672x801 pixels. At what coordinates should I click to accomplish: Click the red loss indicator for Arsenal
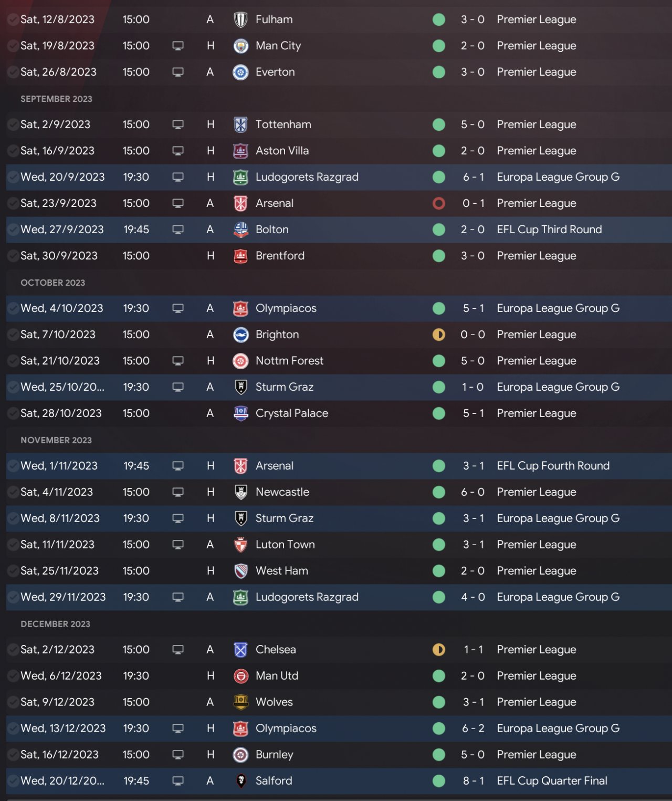point(439,204)
